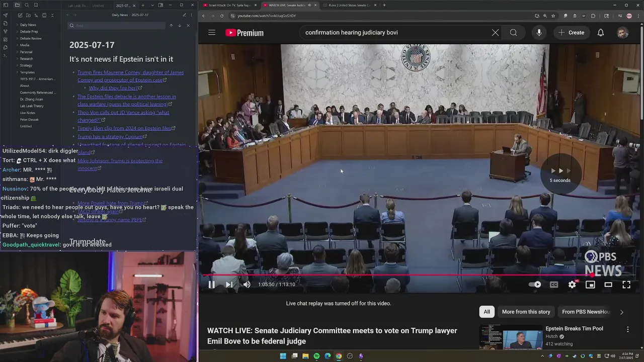The image size is (644, 362).
Task: Start voice search with microphone
Action: (x=539, y=33)
